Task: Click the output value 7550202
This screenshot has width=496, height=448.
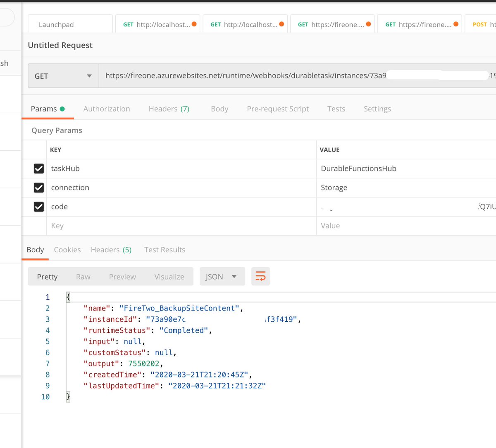Action: 144,364
